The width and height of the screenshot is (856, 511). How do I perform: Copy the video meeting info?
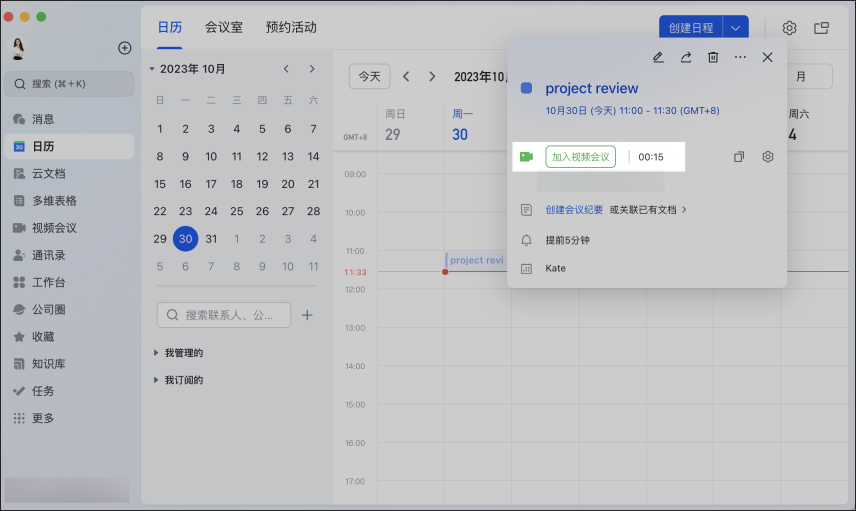point(739,157)
